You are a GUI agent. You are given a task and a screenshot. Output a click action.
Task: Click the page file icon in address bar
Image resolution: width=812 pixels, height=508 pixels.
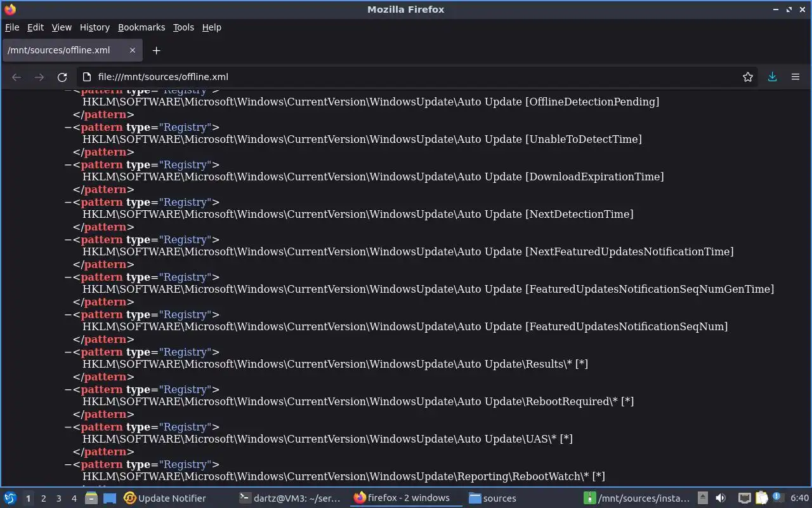(x=88, y=77)
